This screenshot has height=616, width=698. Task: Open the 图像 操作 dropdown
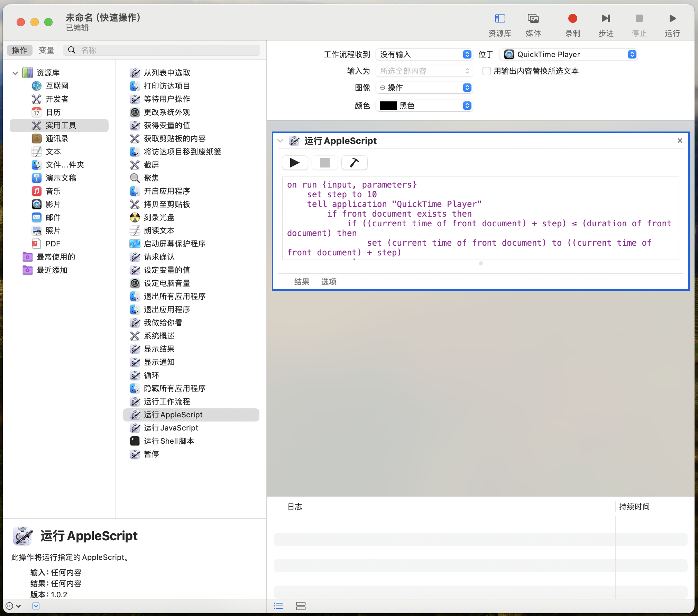coord(424,88)
